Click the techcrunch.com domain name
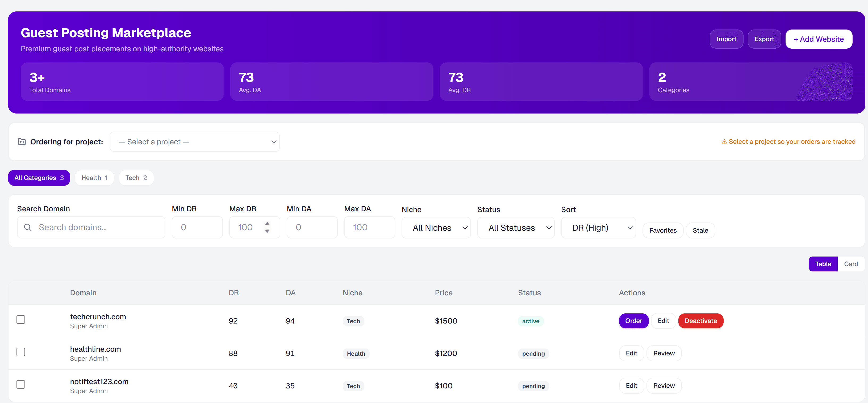This screenshot has width=868, height=403. coord(98,317)
